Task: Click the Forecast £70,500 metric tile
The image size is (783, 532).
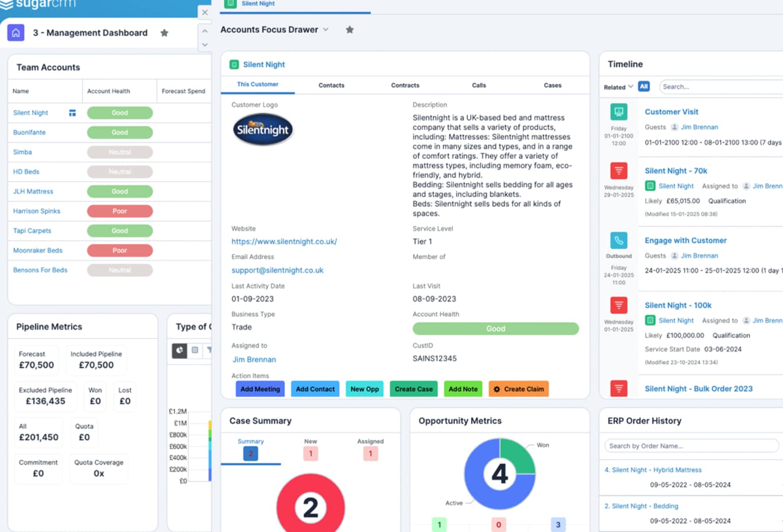Action: click(36, 360)
